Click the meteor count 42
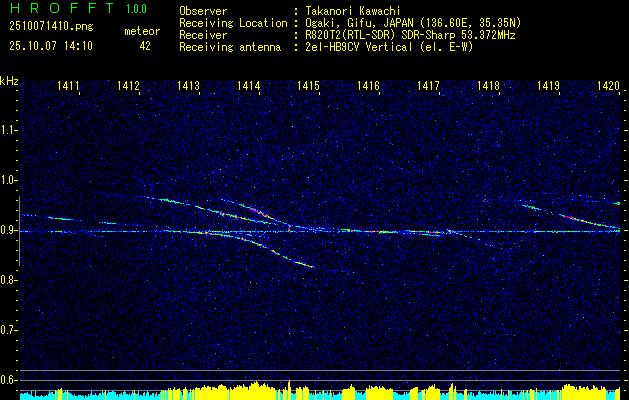The image size is (629, 400). 145,46
